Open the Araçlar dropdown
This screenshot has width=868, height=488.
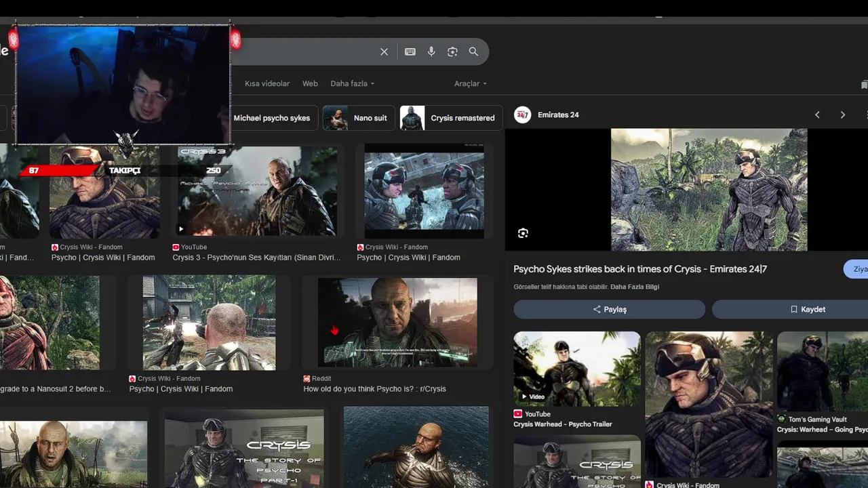coord(471,83)
